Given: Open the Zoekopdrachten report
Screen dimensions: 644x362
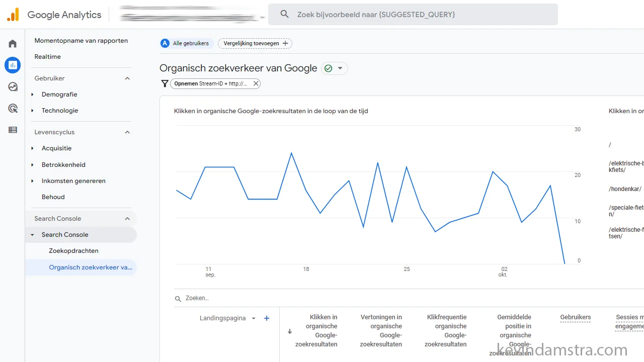Looking at the screenshot, I should tap(73, 251).
